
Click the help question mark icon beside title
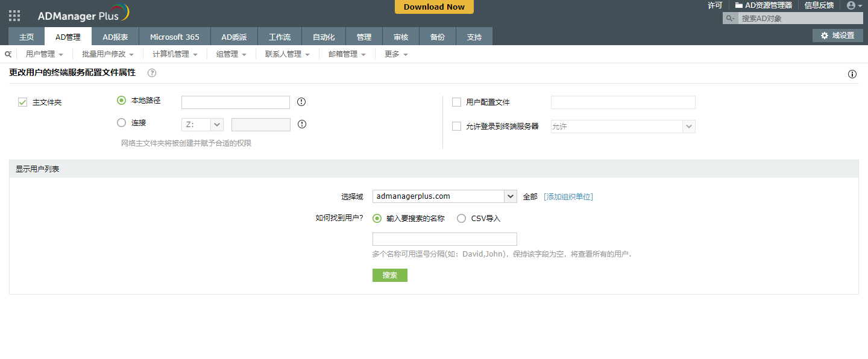[152, 73]
